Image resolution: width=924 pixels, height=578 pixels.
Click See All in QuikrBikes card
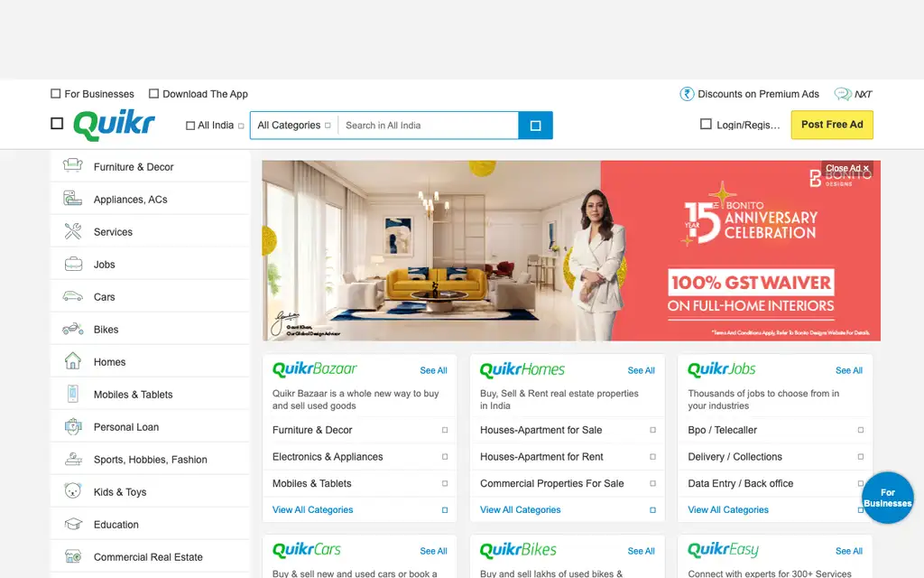point(642,551)
